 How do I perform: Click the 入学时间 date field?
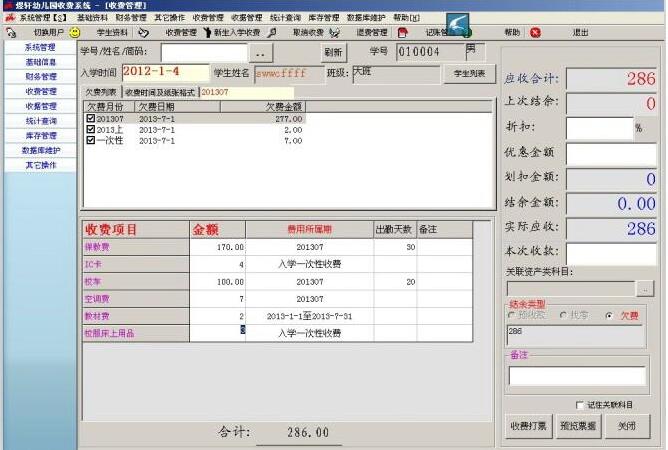(165, 72)
